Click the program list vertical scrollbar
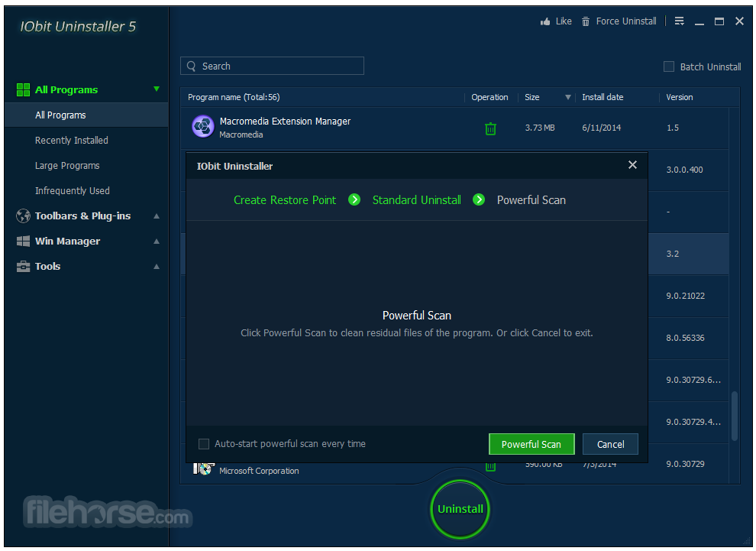The height and width of the screenshot is (551, 756). point(735,416)
